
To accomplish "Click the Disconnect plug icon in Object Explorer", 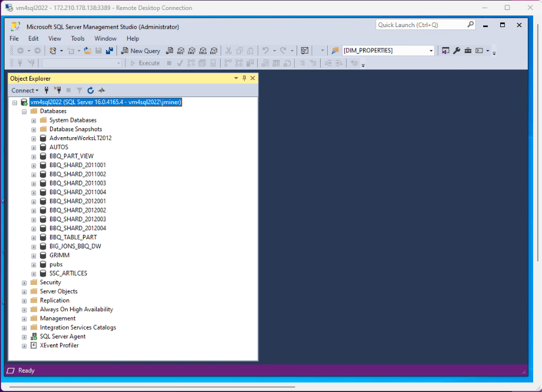I will coord(58,90).
